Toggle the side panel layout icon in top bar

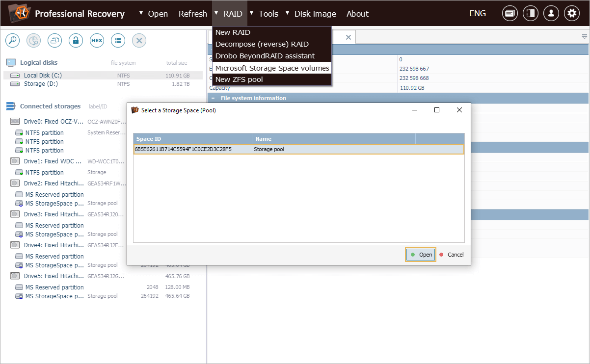(531, 14)
